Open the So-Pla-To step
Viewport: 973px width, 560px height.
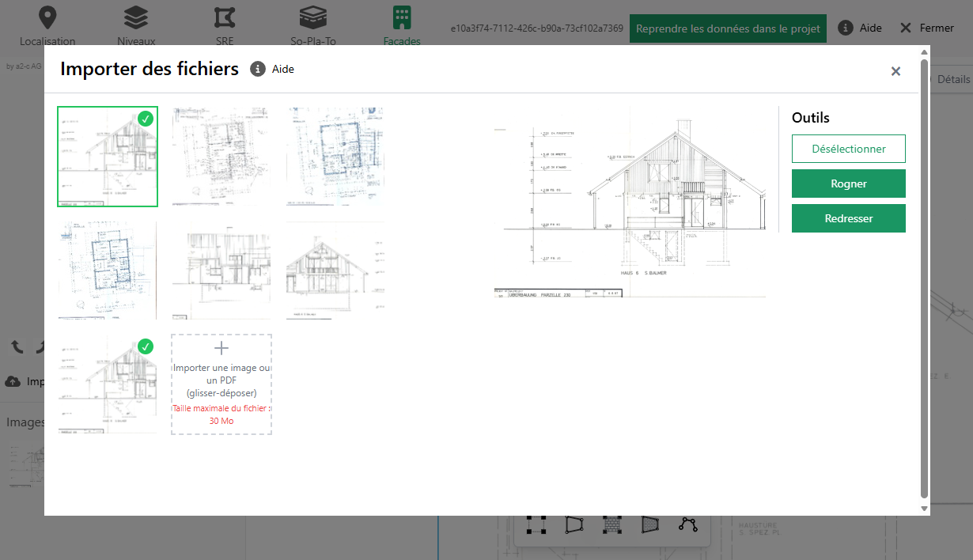[313, 26]
